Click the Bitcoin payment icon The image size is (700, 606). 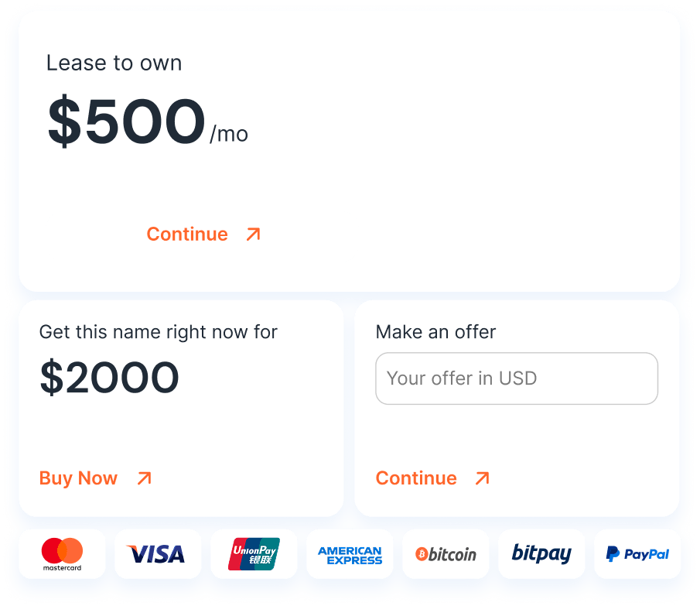point(446,553)
